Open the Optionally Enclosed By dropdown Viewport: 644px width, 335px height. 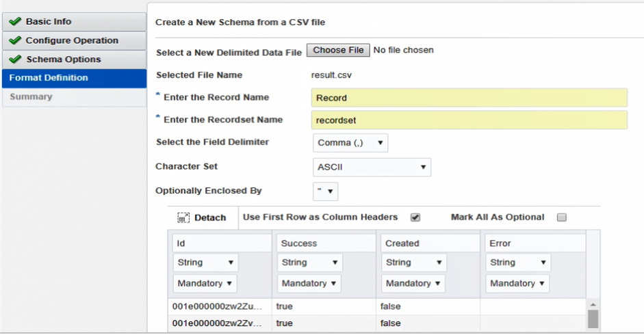coord(326,191)
